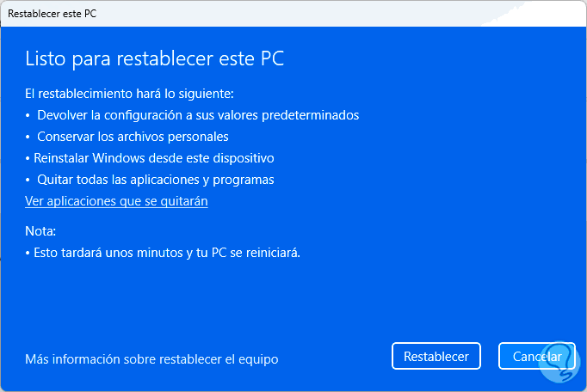
Task: Click the bullet dot before 'Devolver la configuración'
Action: pos(28,115)
